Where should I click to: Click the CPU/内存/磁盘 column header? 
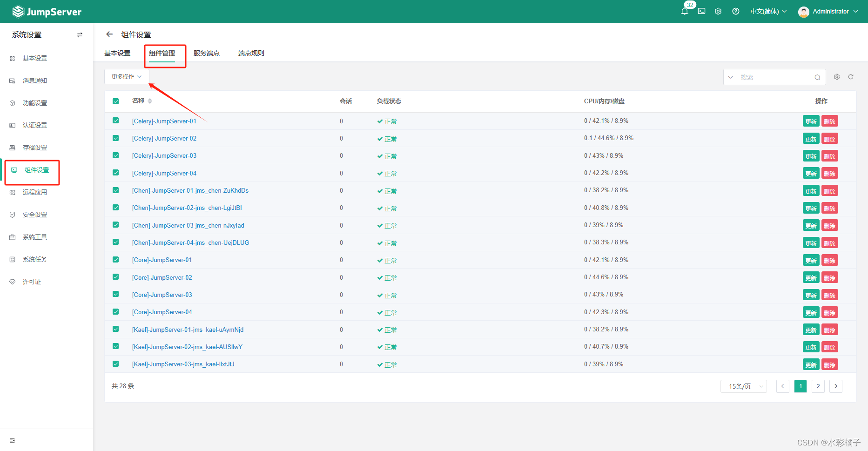(x=604, y=101)
